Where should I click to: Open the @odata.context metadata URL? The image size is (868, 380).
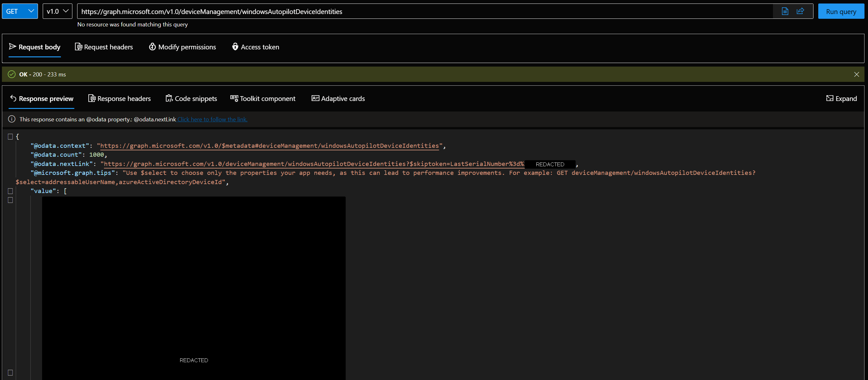point(269,146)
